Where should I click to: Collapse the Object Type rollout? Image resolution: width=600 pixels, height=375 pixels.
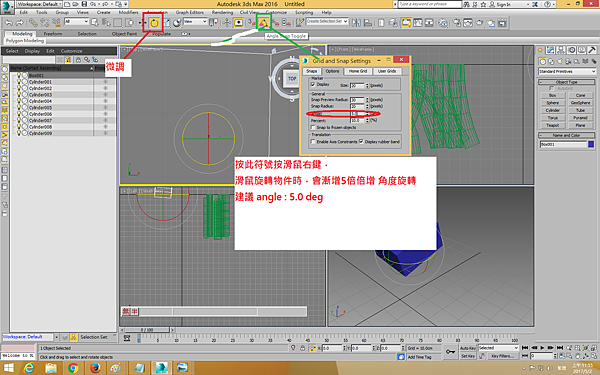pyautogui.click(x=567, y=82)
